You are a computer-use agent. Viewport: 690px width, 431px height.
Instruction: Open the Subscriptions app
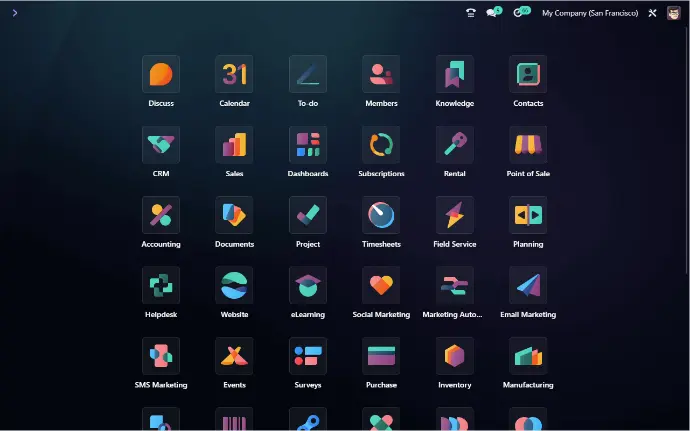[x=381, y=144]
